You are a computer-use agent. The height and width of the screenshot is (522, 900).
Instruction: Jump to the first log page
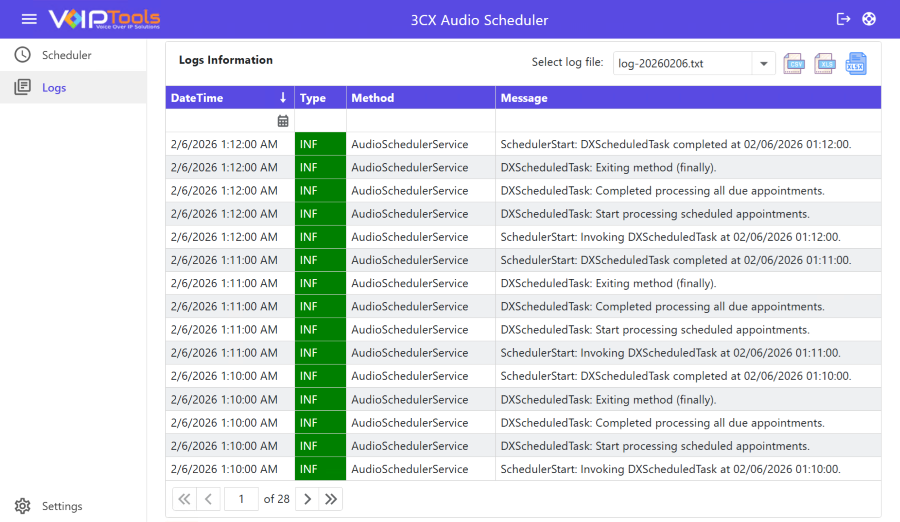184,498
